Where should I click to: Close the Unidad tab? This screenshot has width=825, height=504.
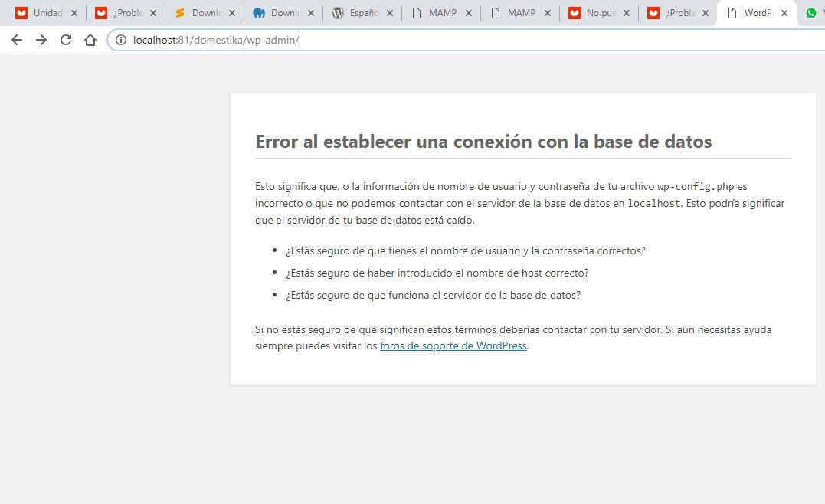74,13
